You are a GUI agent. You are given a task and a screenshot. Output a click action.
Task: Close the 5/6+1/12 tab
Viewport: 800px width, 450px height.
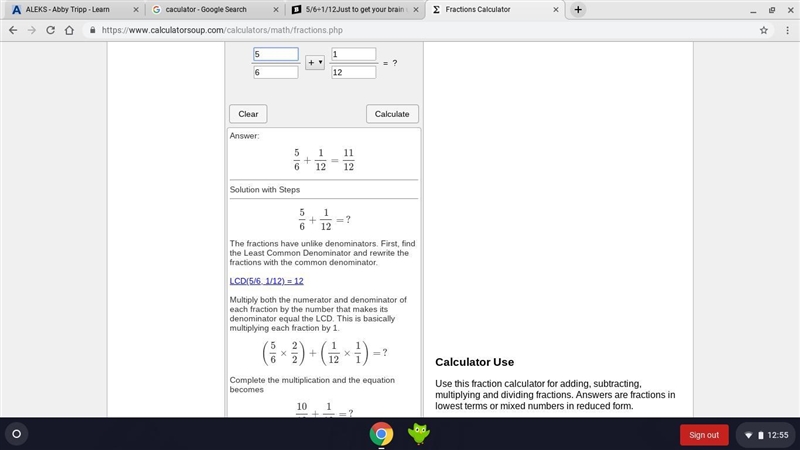[x=416, y=10]
